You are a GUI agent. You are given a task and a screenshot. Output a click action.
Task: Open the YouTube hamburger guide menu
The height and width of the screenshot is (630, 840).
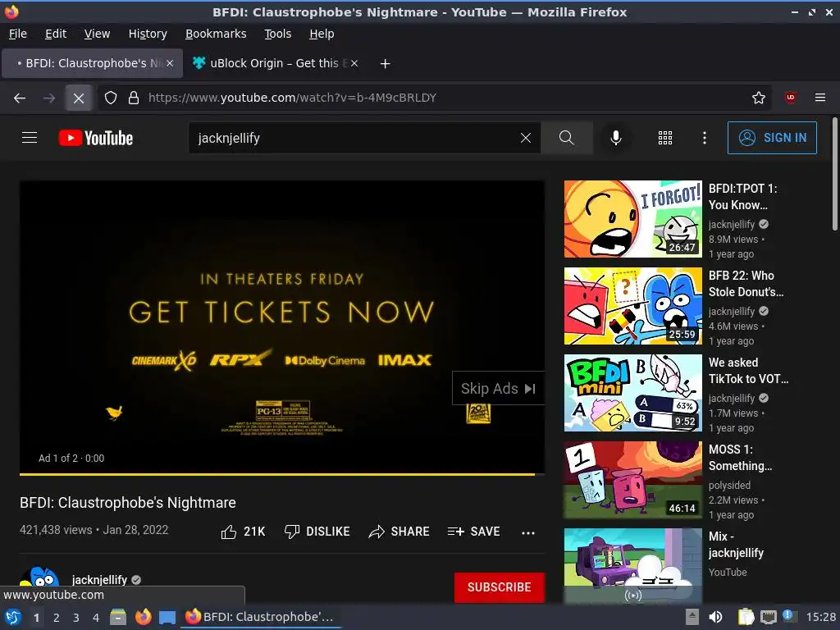coord(30,138)
